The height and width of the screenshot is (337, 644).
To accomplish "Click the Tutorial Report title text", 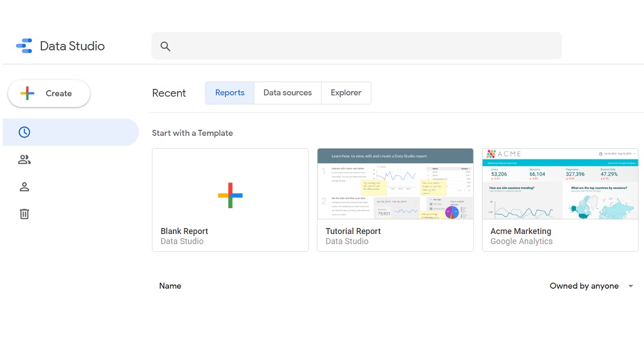I will pos(353,231).
